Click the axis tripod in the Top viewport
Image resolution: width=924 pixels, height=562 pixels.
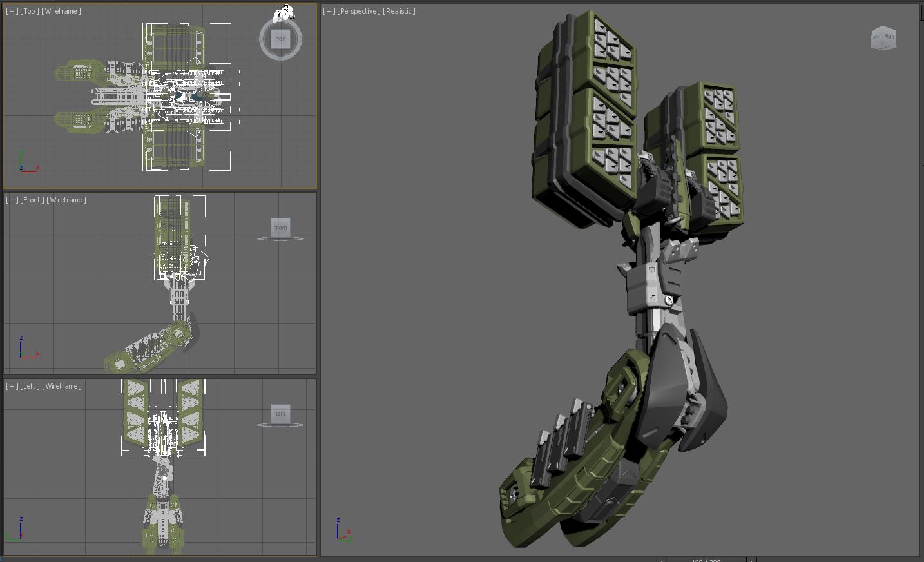27,162
